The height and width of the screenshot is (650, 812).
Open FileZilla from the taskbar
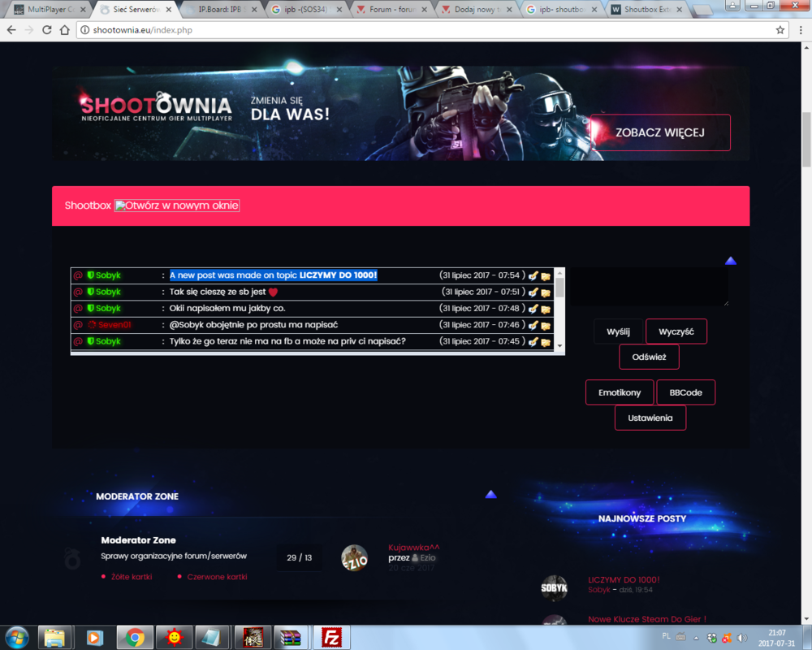pyautogui.click(x=330, y=637)
